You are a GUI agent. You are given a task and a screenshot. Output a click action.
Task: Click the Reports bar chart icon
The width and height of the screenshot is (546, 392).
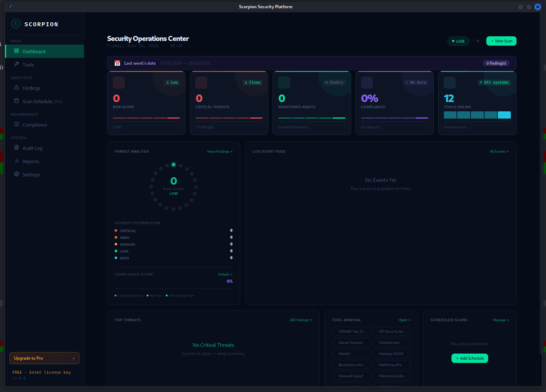(17, 161)
